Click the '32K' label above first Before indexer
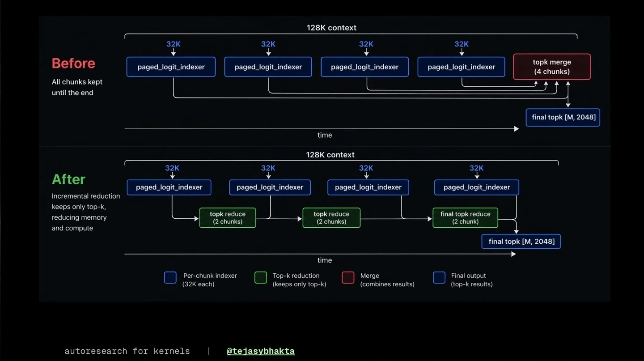 pos(174,44)
